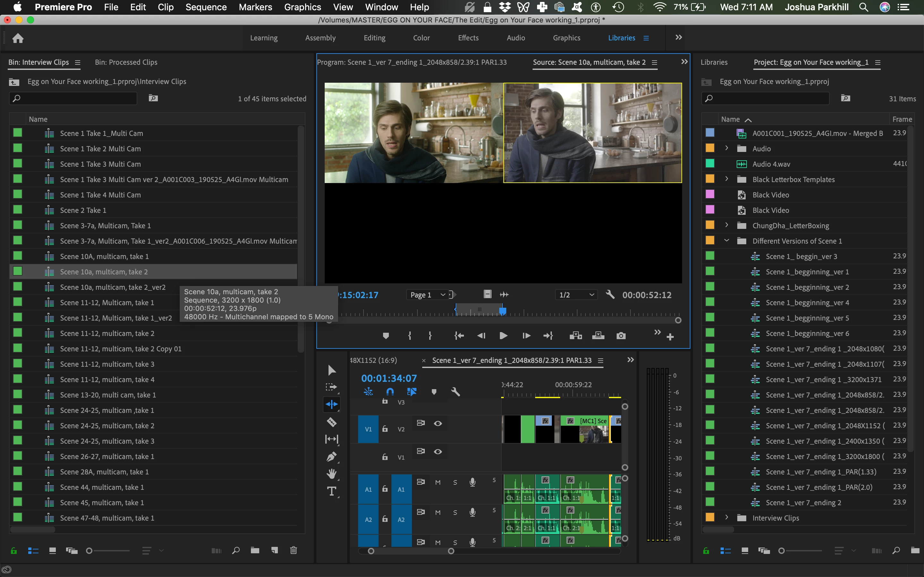Screen dimensions: 924x577
Task: Open the Bin: Processed Clips tab
Action: click(126, 62)
